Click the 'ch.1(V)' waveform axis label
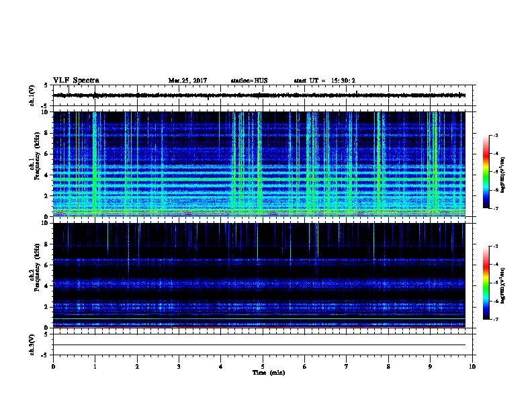The width and height of the screenshot is (532, 411). point(32,95)
